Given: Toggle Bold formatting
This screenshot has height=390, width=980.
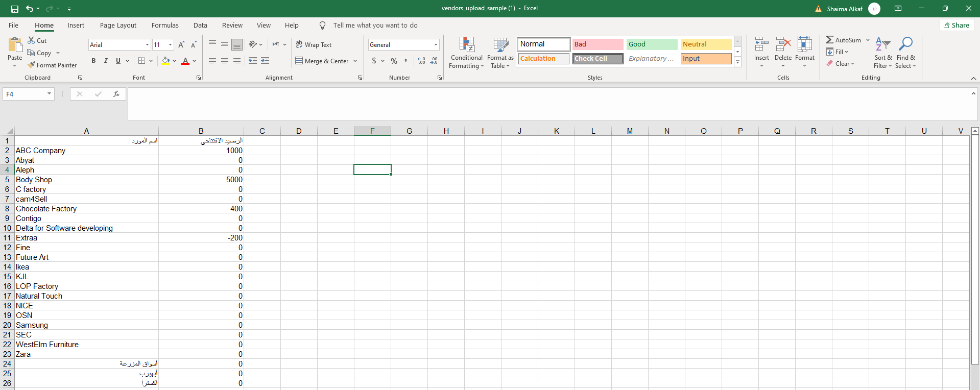Looking at the screenshot, I should click(93, 61).
